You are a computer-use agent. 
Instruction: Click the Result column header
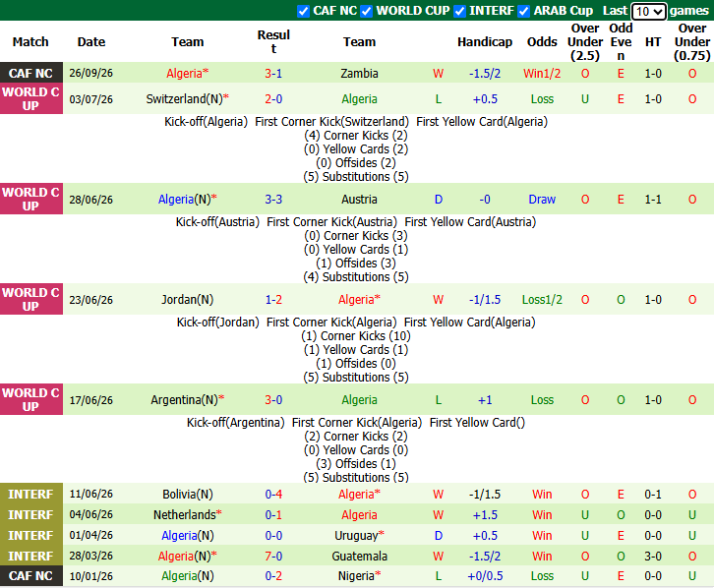pos(273,42)
